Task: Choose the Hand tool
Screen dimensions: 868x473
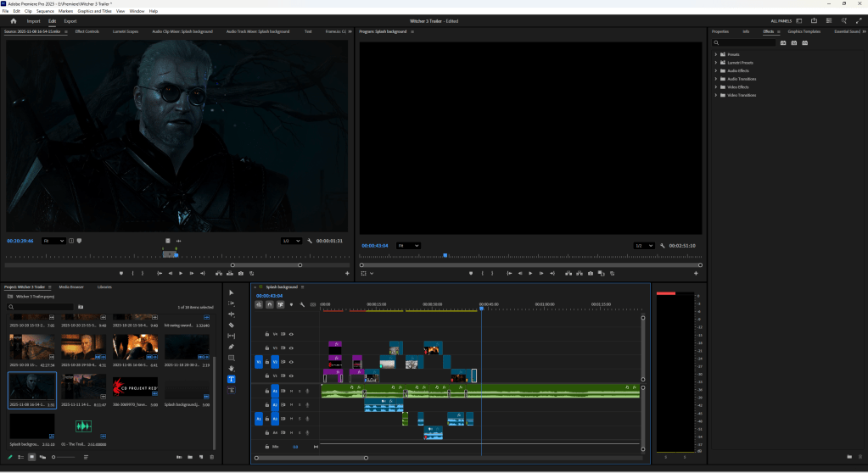Action: click(232, 369)
